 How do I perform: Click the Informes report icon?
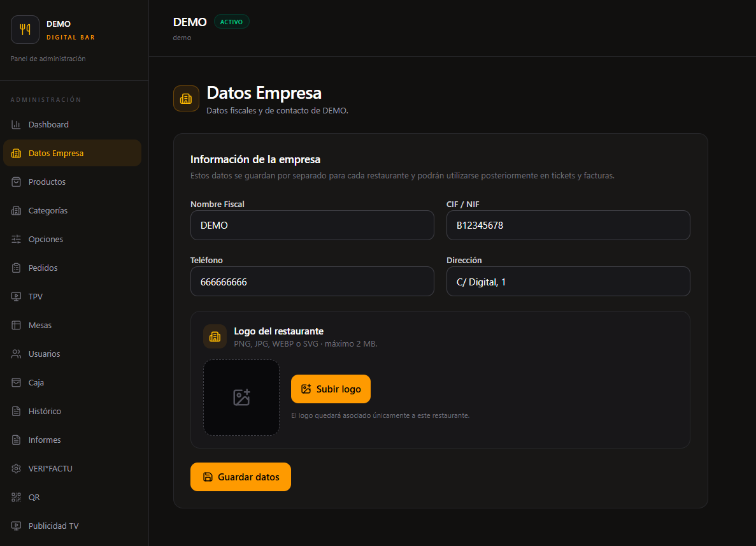point(16,440)
